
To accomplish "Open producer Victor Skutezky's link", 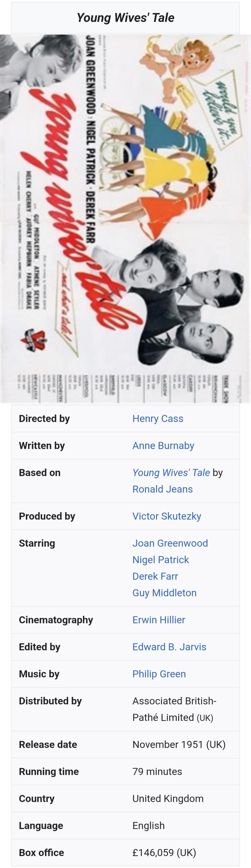I will click(166, 516).
